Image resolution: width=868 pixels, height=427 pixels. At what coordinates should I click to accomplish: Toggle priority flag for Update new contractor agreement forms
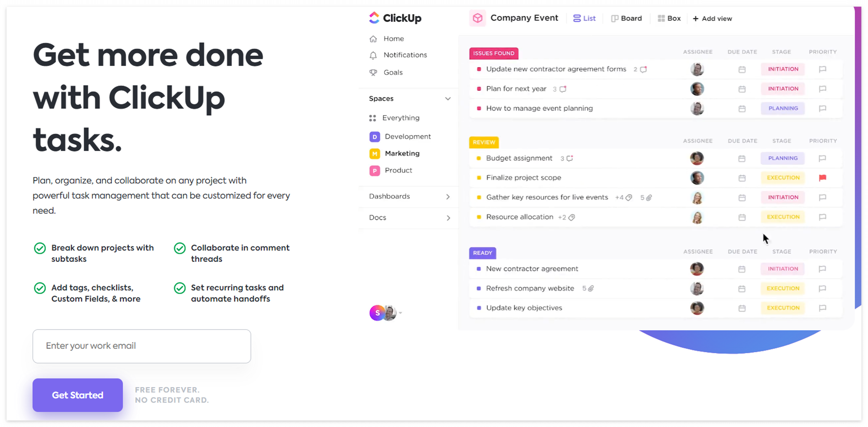coord(822,70)
